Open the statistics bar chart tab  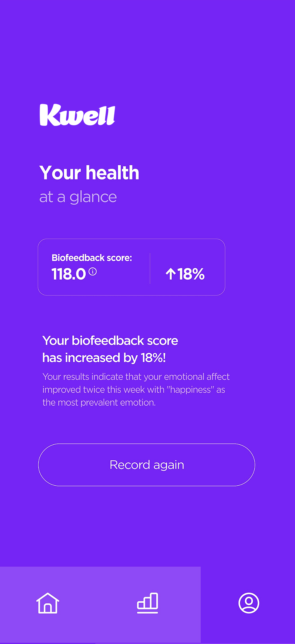[147, 603]
